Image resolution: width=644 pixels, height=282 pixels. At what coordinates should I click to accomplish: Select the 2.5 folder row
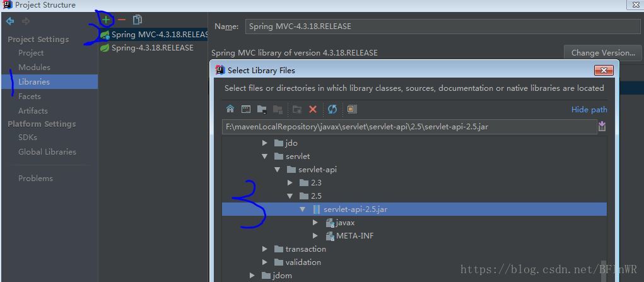pos(414,196)
